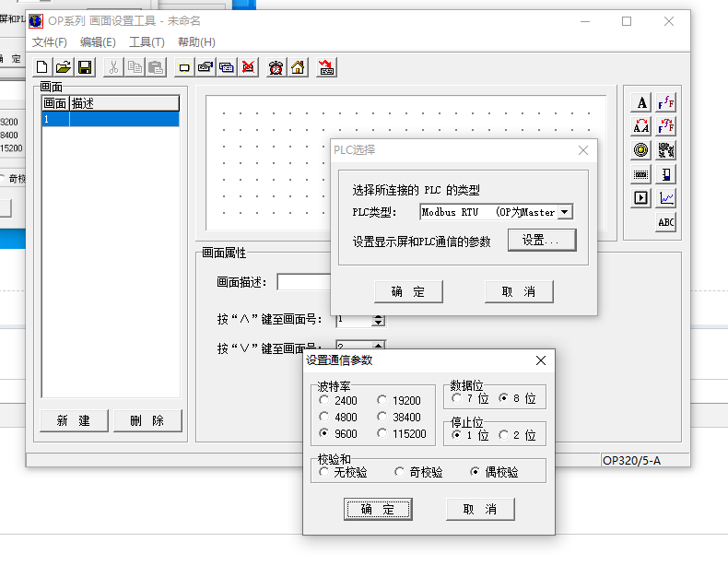Click the up/down stepper for the '∧' key screen number
This screenshot has width=728, height=566.
click(x=379, y=320)
